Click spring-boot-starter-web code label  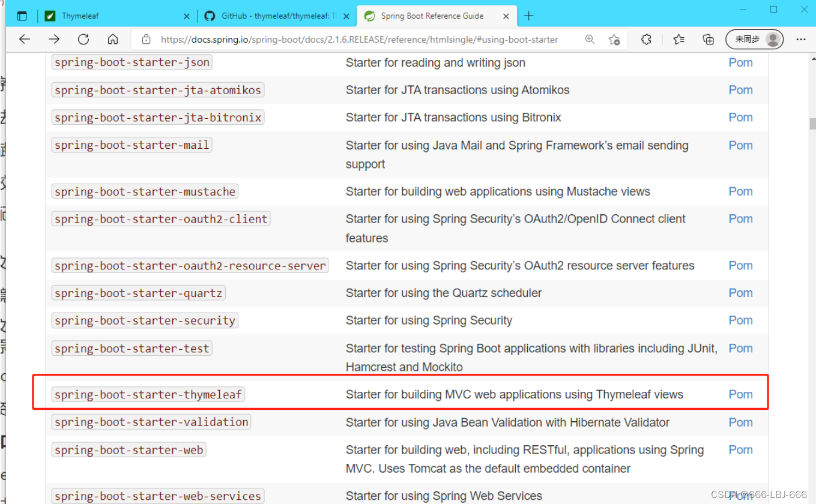click(129, 450)
